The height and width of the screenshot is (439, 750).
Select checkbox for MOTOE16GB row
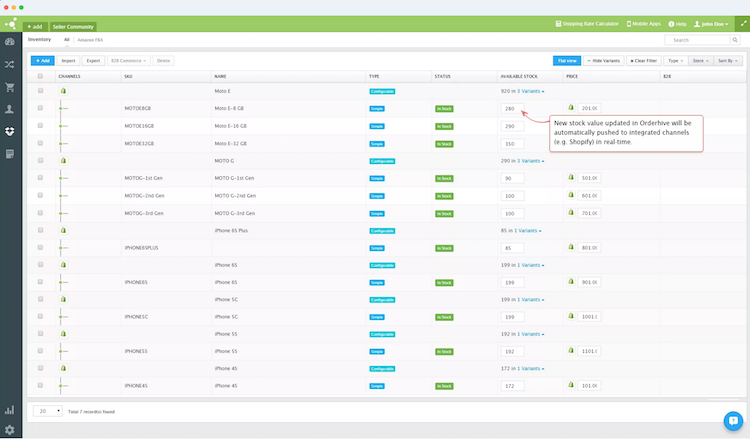tap(41, 126)
